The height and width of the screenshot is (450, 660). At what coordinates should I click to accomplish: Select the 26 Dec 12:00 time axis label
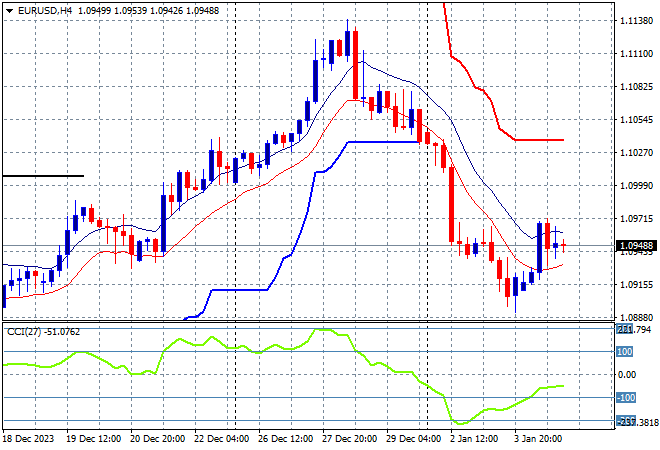coord(285,439)
